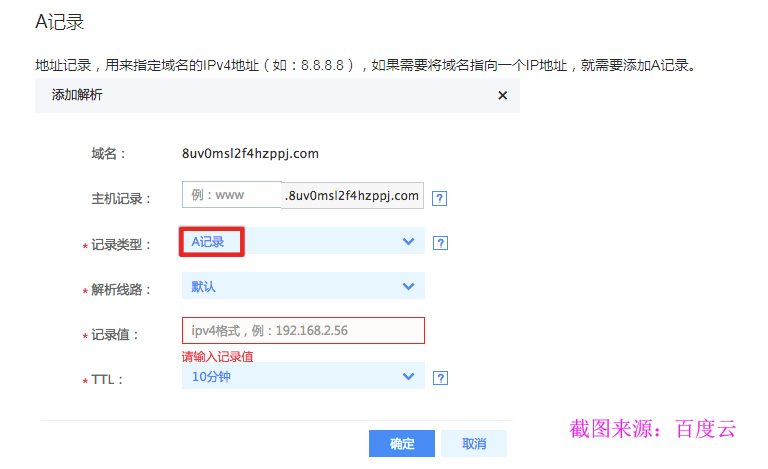Click the 域名 field label
The height and width of the screenshot is (469, 768).
108,154
